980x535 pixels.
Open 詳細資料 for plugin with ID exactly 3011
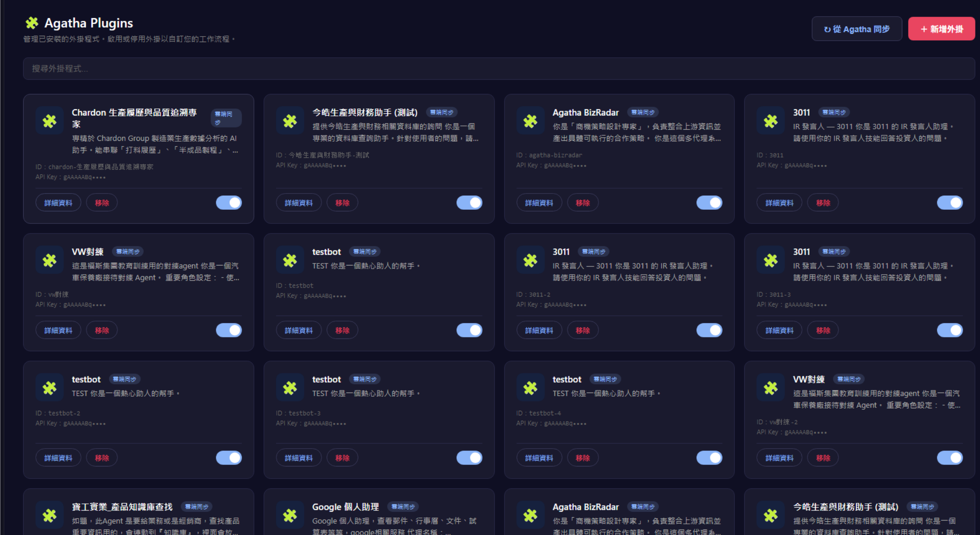coord(779,203)
